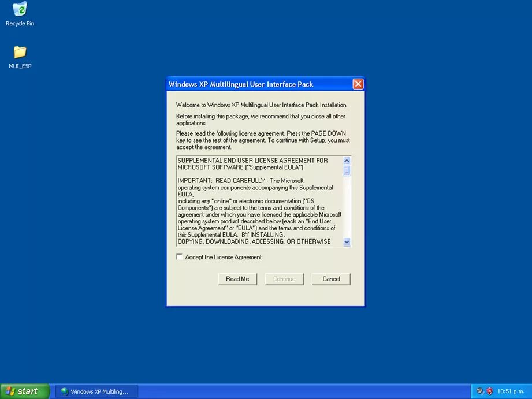This screenshot has width=532, height=399.
Task: Click 'Please read the following license agreement' text
Action: [263, 140]
